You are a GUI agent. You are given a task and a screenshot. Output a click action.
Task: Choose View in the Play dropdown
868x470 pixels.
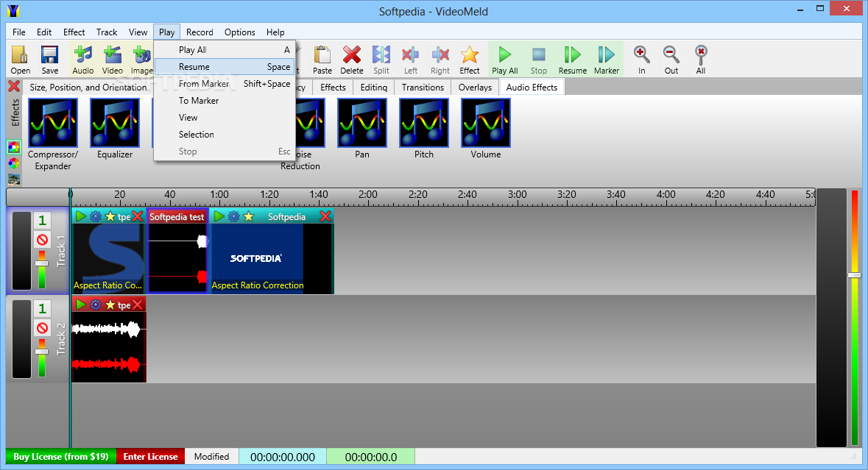(225, 118)
